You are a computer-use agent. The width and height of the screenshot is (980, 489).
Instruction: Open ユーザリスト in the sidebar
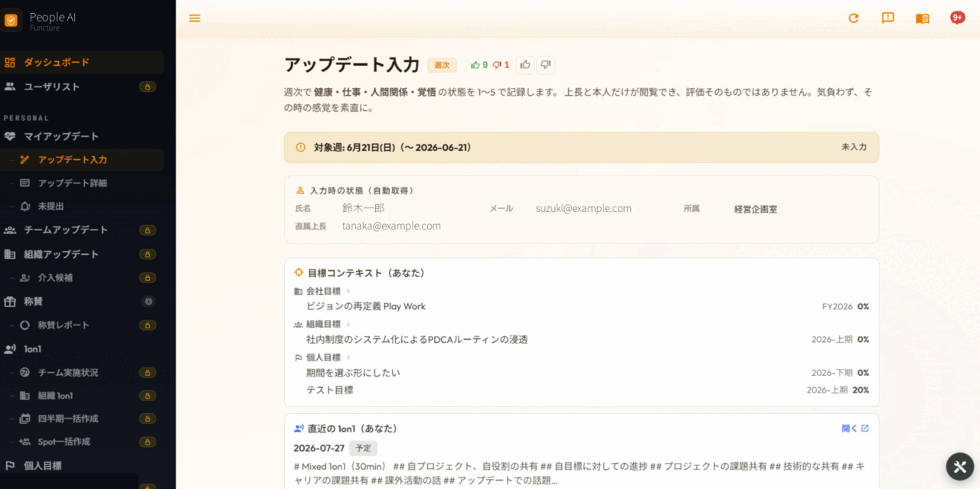coord(82,86)
